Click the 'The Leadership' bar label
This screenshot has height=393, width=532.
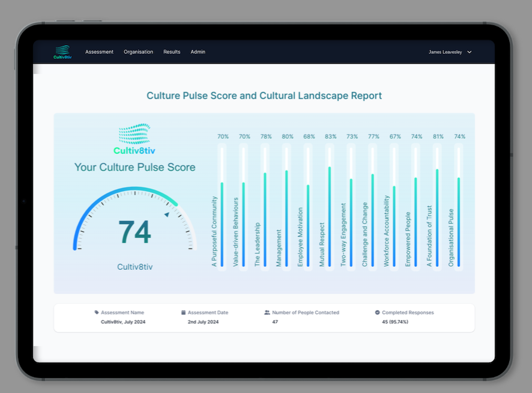coord(257,245)
